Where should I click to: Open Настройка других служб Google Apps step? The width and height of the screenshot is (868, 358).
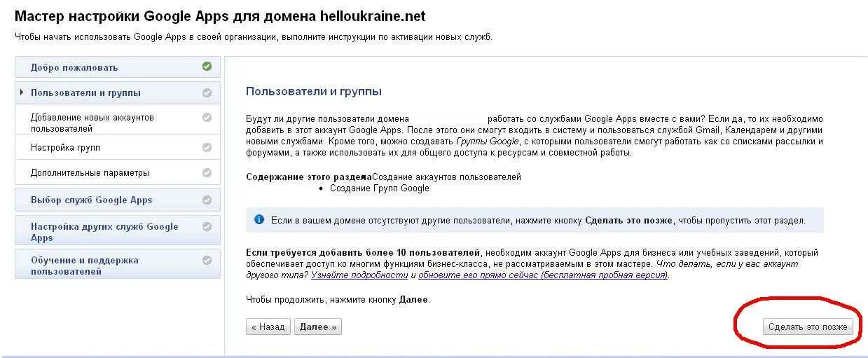[118, 232]
